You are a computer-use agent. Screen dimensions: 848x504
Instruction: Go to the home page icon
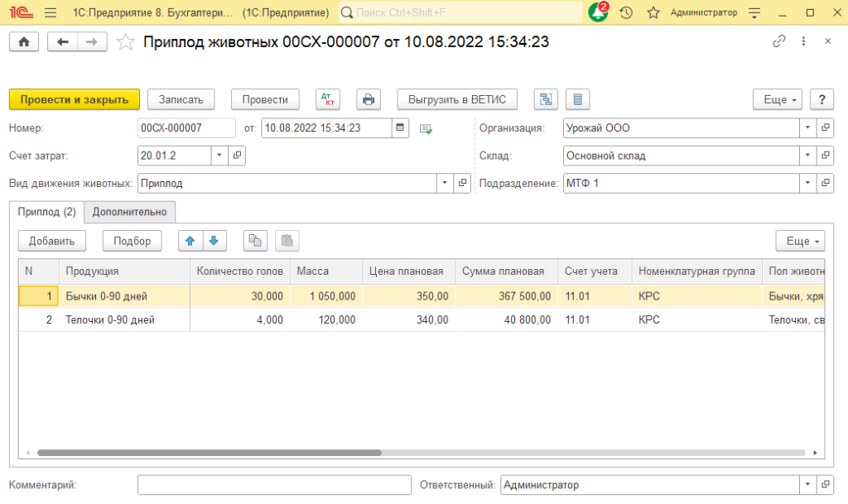pos(24,41)
